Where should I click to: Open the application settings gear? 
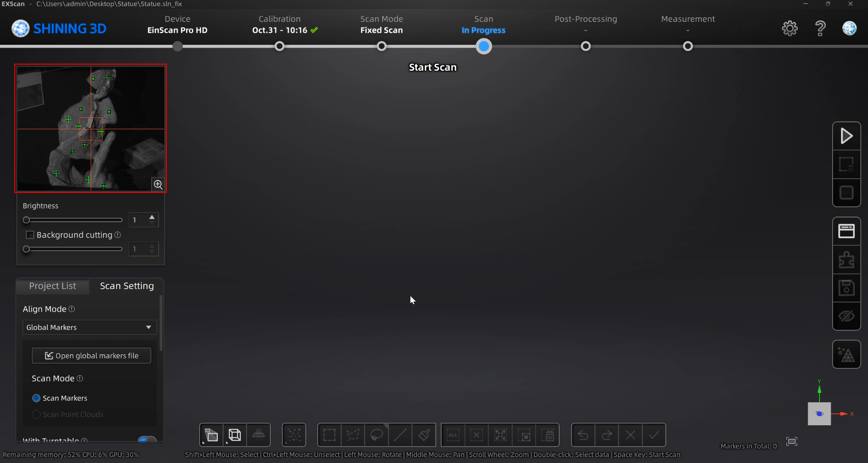click(790, 28)
